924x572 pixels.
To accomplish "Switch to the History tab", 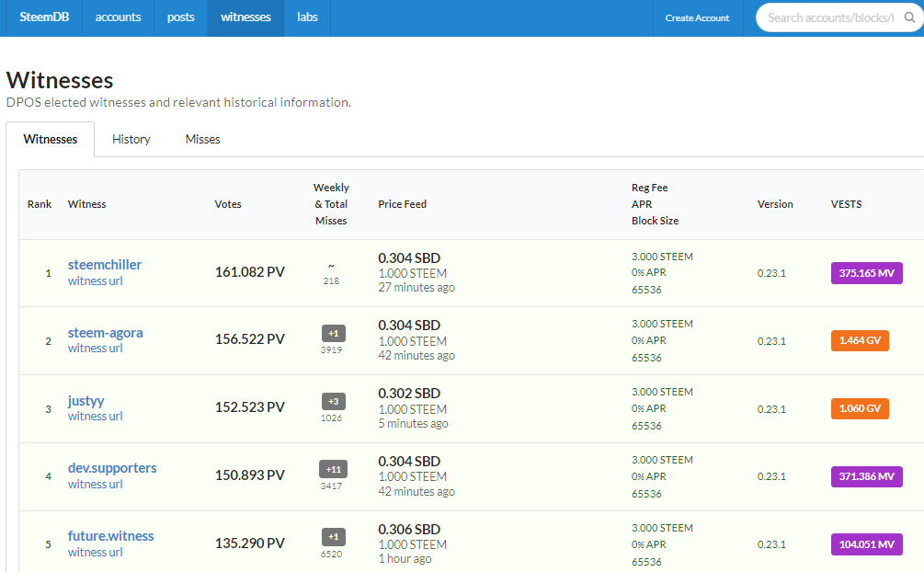I will coord(131,139).
